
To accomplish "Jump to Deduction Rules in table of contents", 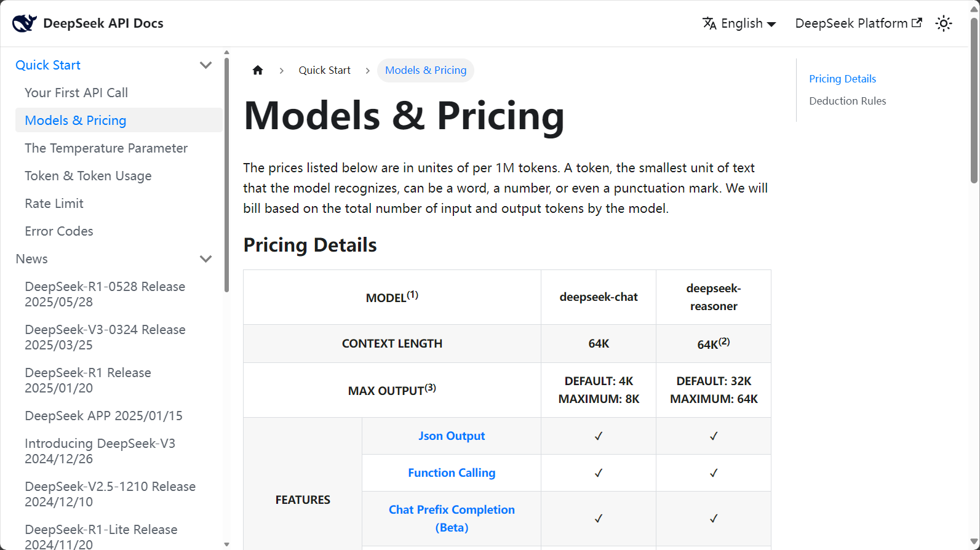I will tap(847, 101).
